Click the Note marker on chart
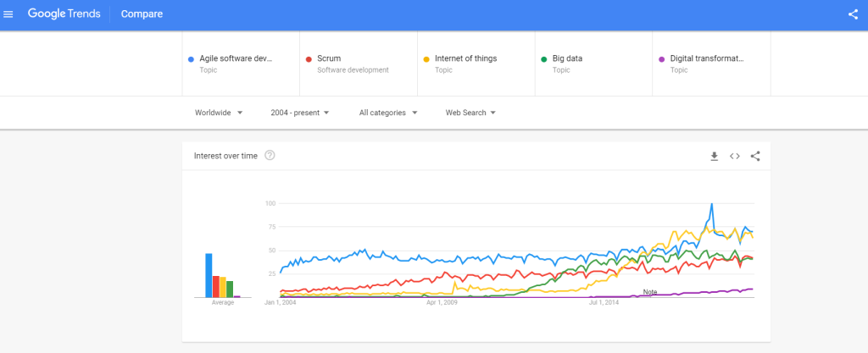This screenshot has width=868, height=353. [650, 292]
